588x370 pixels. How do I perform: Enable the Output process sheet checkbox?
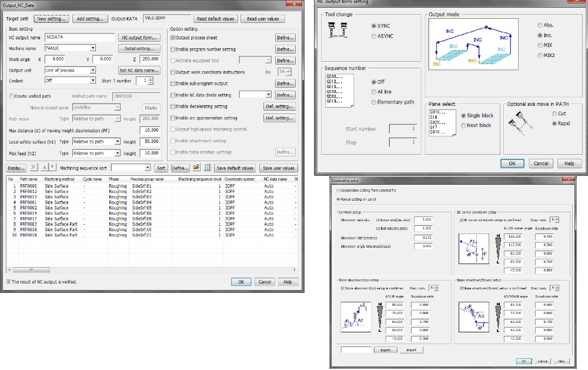click(x=172, y=38)
